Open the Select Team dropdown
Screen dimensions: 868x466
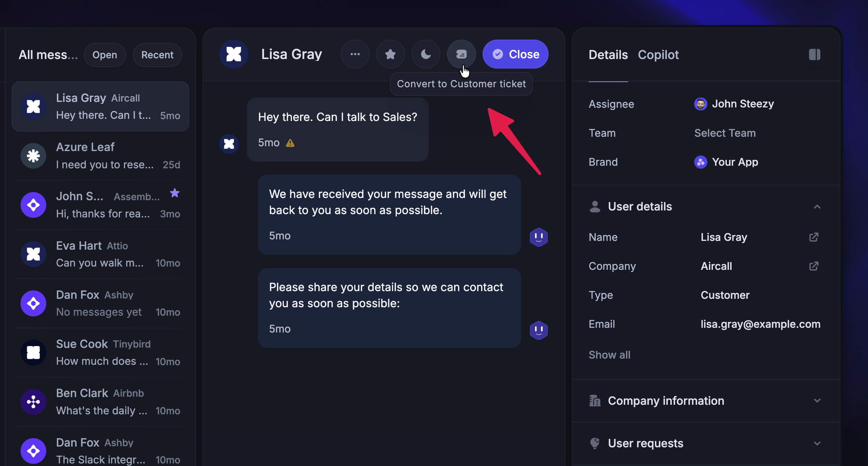[725, 133]
